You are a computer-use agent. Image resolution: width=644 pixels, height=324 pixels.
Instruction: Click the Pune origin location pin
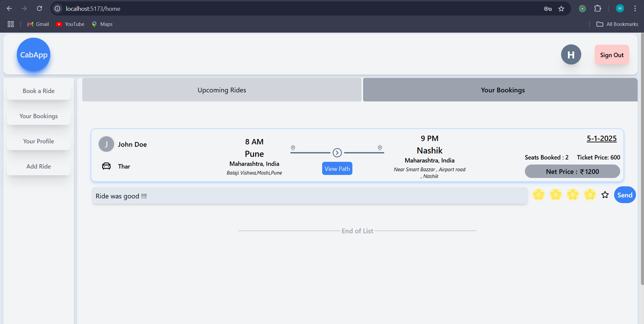pos(293,148)
